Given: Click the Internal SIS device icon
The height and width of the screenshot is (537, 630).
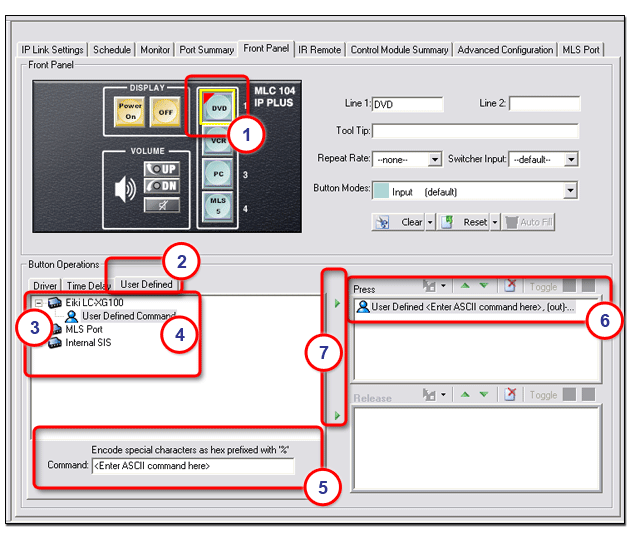Looking at the screenshot, I should click(x=55, y=343).
